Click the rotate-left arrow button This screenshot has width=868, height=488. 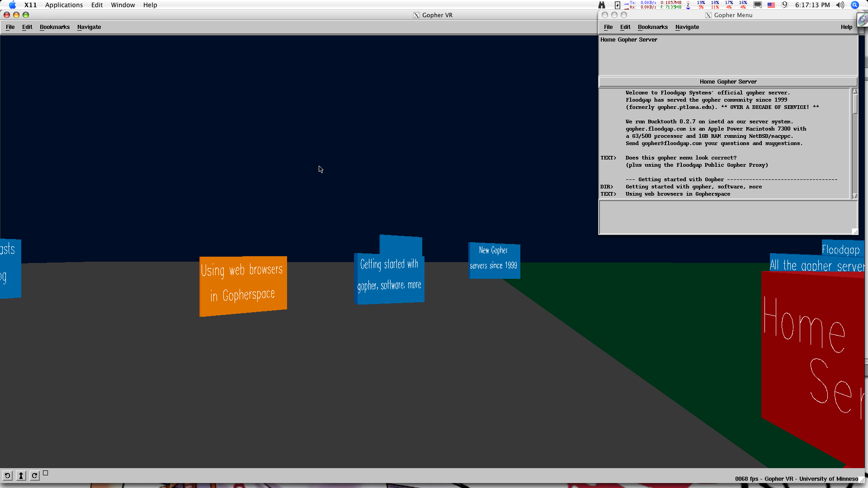click(x=7, y=475)
